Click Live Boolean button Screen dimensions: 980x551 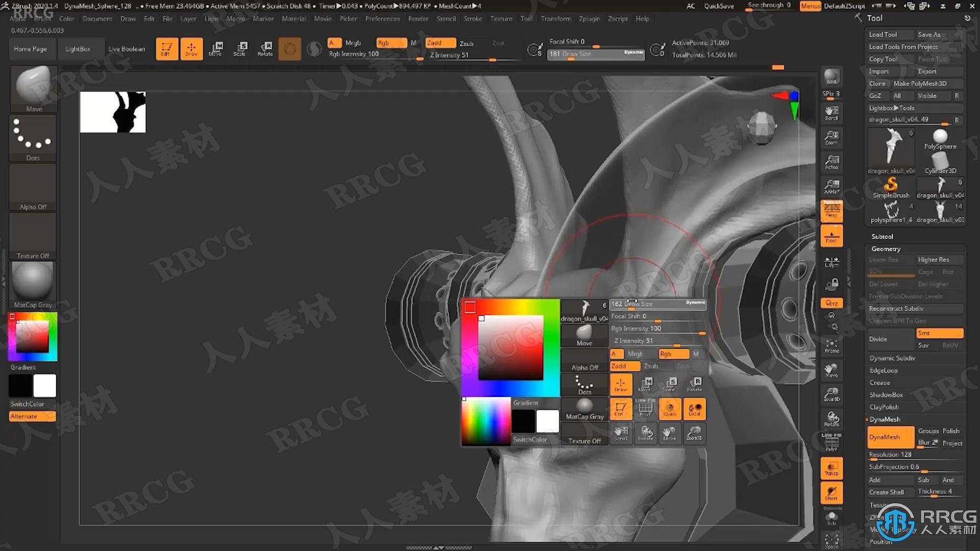127,49
